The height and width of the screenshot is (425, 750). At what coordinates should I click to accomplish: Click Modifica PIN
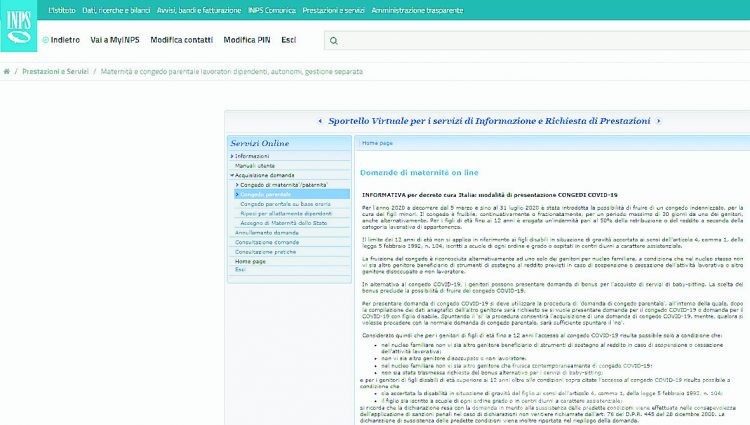point(247,40)
